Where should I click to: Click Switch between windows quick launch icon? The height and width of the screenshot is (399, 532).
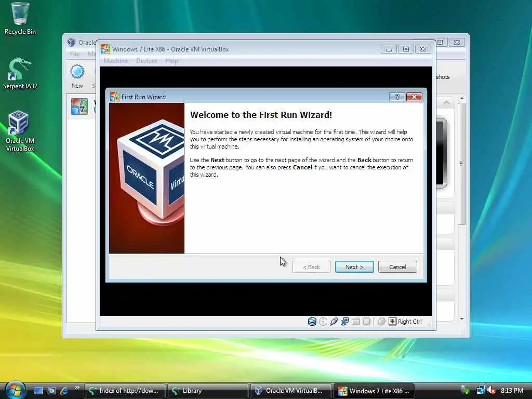click(51, 391)
